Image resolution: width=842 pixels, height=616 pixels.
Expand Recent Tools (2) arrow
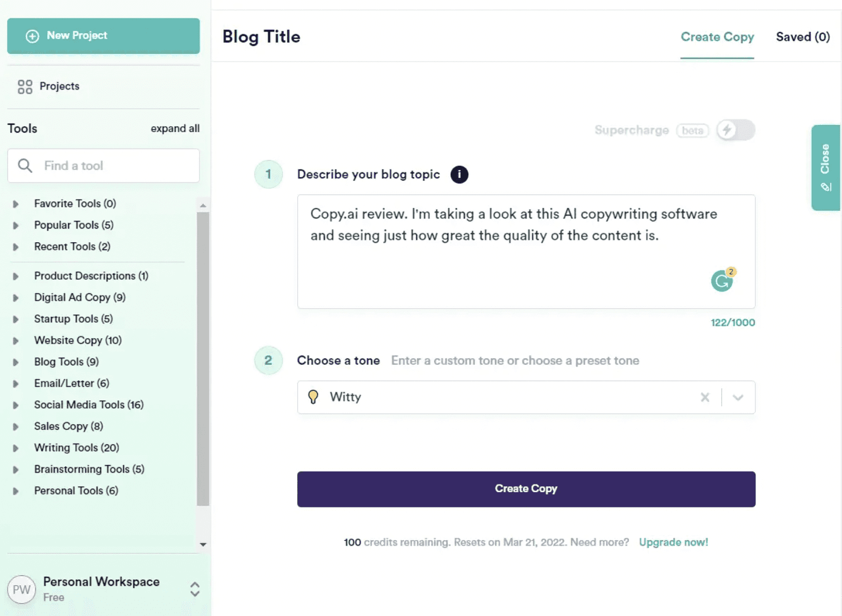point(16,246)
